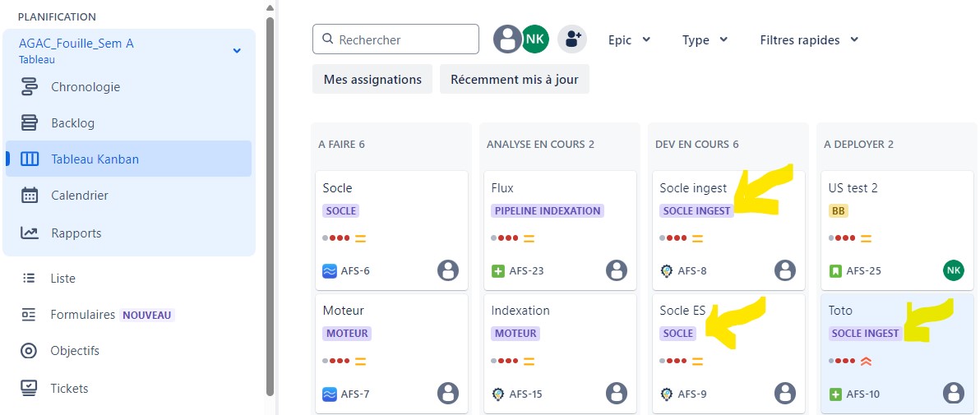Viewport: 980px width, 415px height.
Task: Click the Rapports chart icon
Action: pos(30,233)
